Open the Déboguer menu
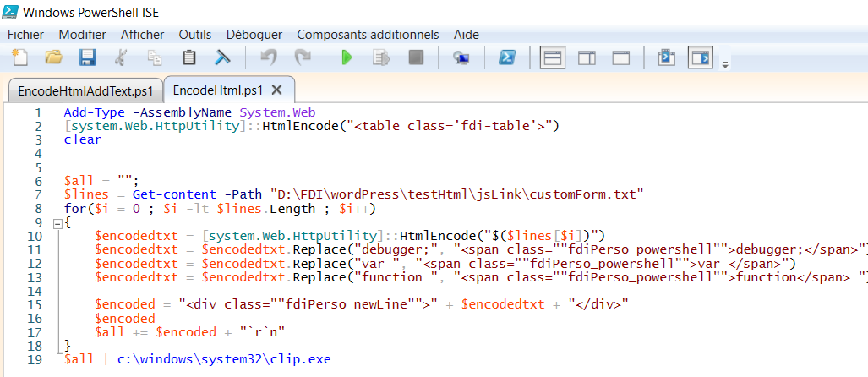The height and width of the screenshot is (377, 868). pos(254,35)
